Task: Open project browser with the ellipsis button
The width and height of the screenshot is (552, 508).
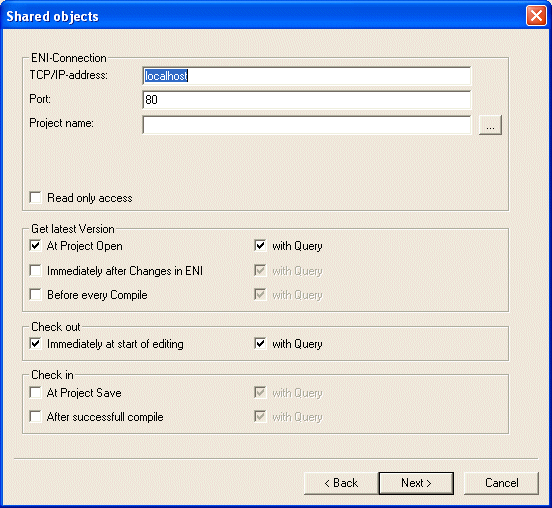Action: coord(490,125)
